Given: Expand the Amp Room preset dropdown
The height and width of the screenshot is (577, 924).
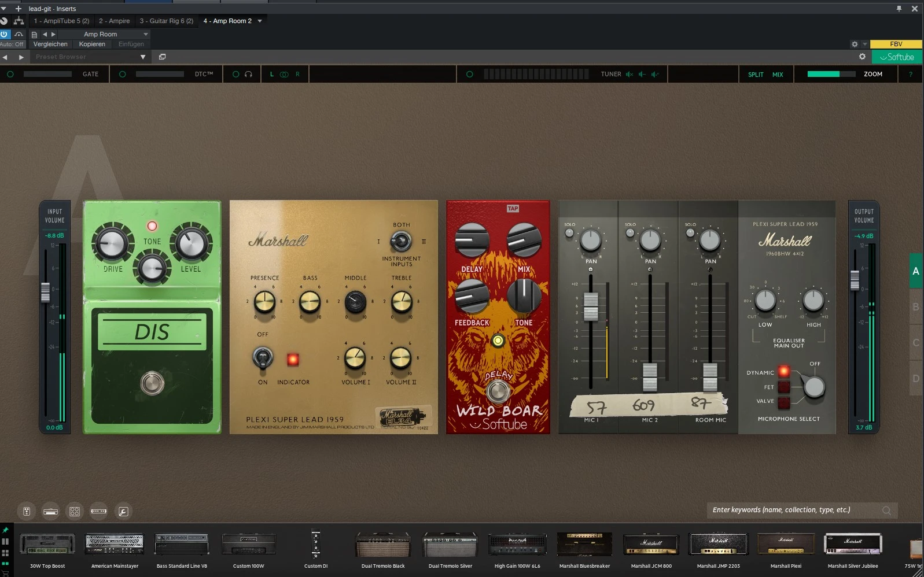Looking at the screenshot, I should (145, 34).
